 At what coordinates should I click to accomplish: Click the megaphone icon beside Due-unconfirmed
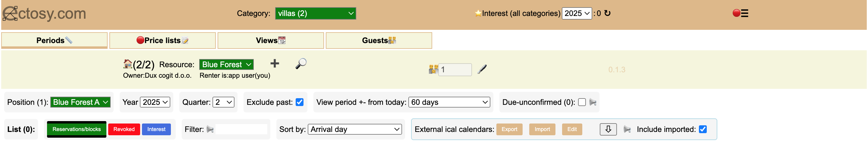pos(593,102)
